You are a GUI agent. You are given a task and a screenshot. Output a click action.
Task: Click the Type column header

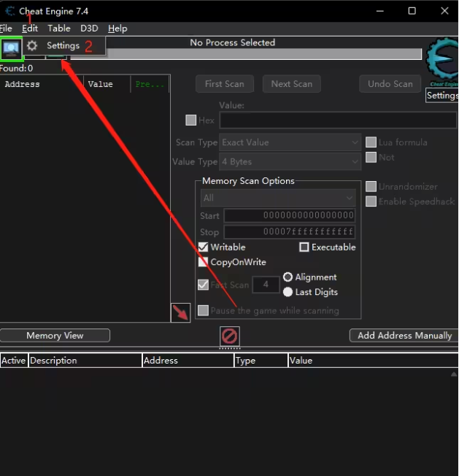[261, 361]
